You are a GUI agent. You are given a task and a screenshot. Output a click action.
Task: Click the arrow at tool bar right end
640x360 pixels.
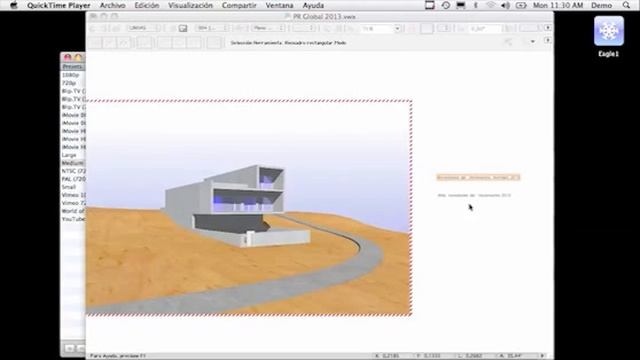pos(548,40)
